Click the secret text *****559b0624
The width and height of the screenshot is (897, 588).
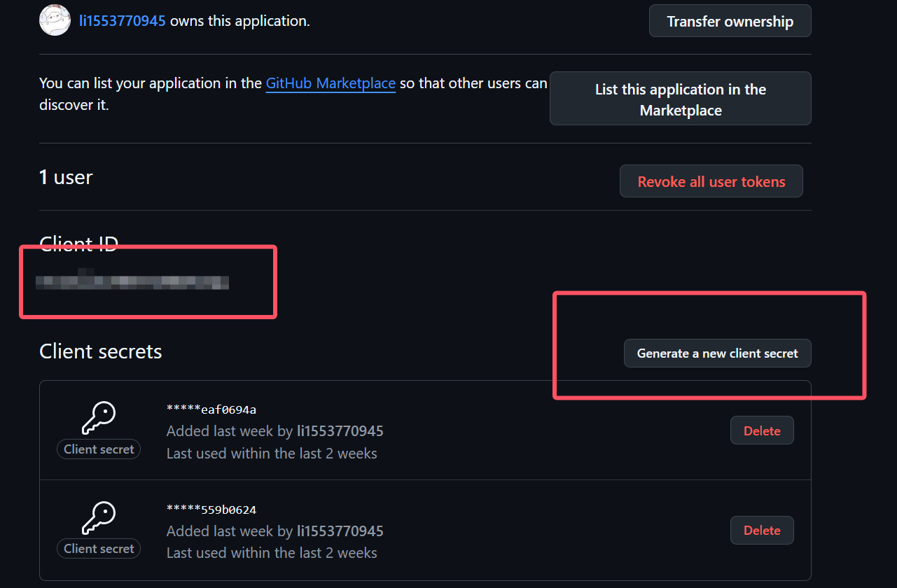[211, 510]
